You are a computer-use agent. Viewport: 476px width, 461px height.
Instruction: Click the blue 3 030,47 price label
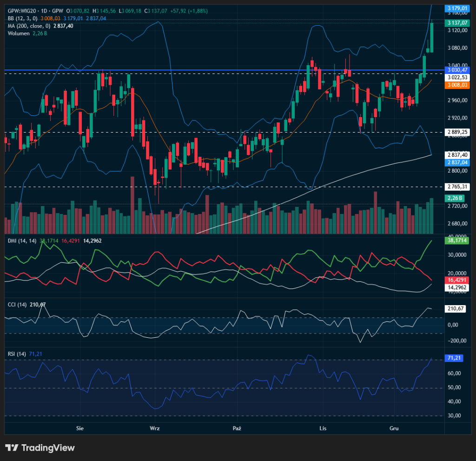457,70
